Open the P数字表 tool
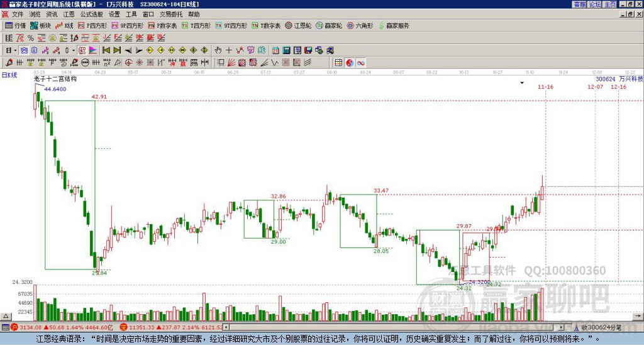Image resolution: width=644 pixels, height=345 pixels. [x=163, y=25]
